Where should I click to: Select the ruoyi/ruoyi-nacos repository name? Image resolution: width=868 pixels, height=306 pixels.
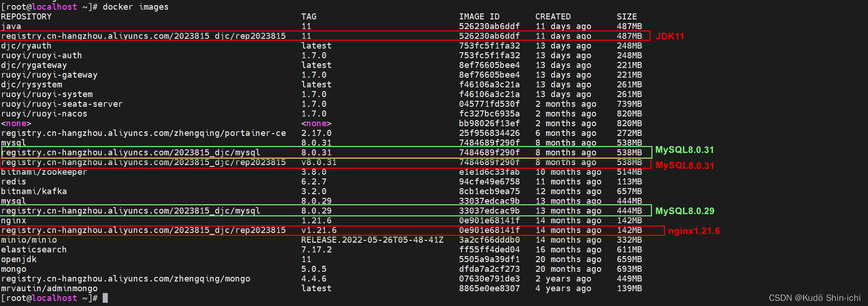pyautogui.click(x=44, y=114)
